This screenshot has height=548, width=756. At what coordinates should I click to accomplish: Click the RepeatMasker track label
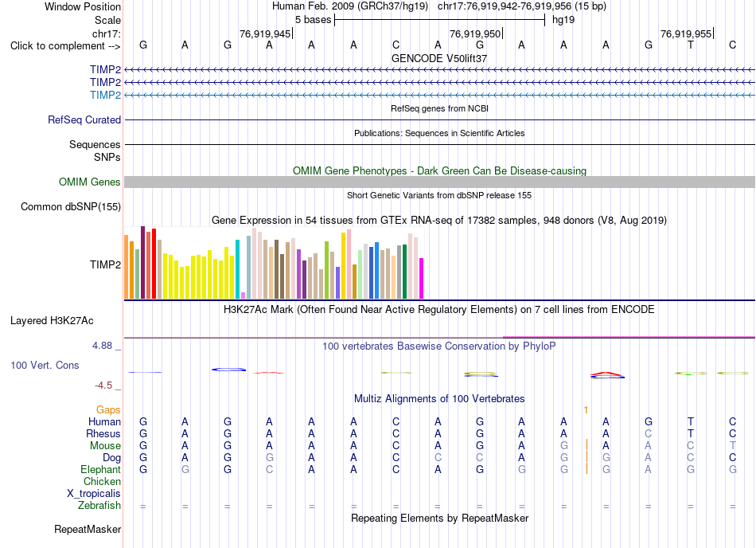(88, 529)
